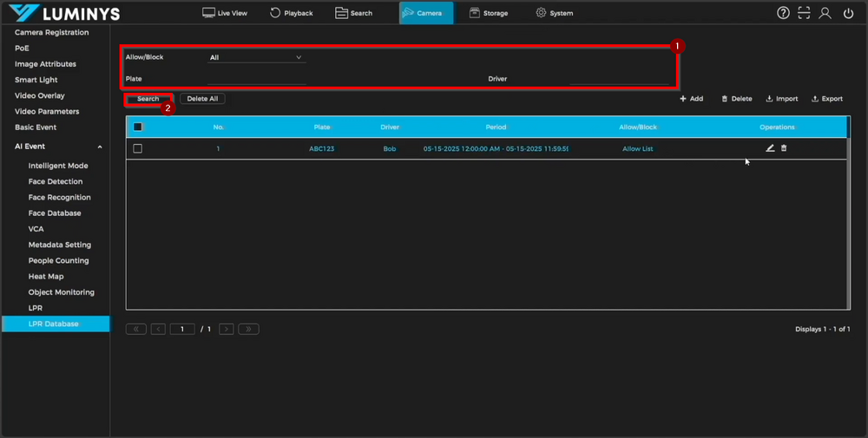The image size is (868, 438).
Task: Open the Storage tab
Action: tap(489, 13)
